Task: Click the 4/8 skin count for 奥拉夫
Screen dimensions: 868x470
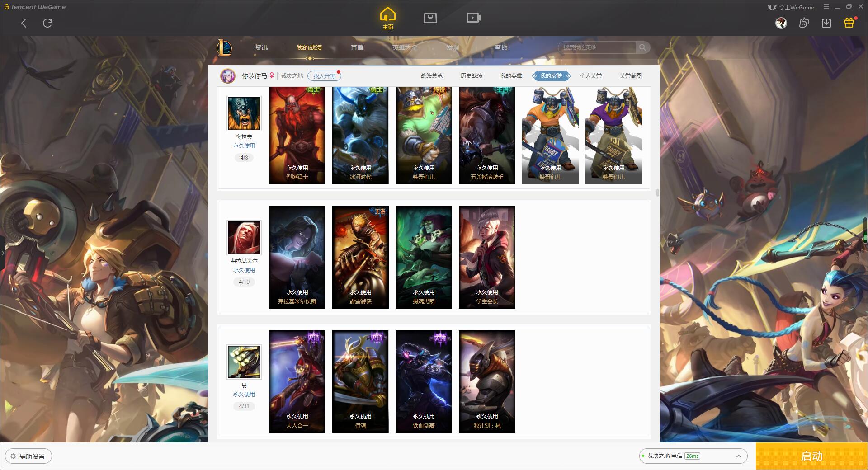Action: point(244,158)
